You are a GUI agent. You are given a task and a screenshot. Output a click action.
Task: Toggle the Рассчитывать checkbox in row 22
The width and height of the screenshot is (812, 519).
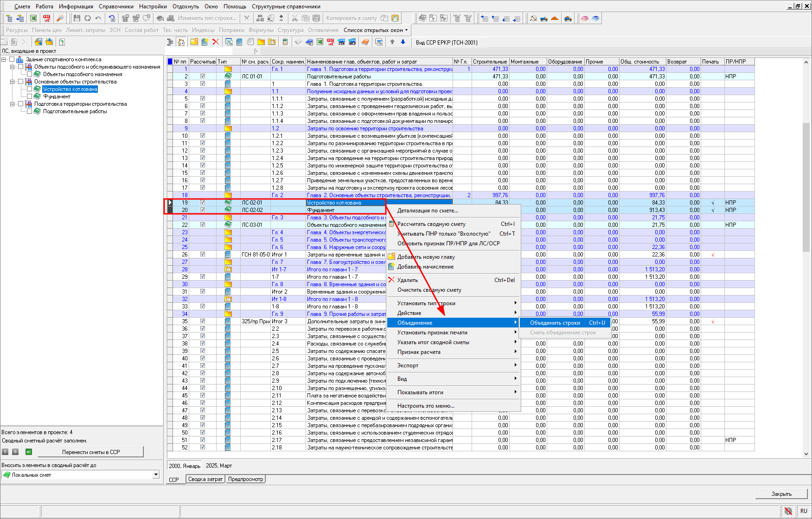pos(203,225)
